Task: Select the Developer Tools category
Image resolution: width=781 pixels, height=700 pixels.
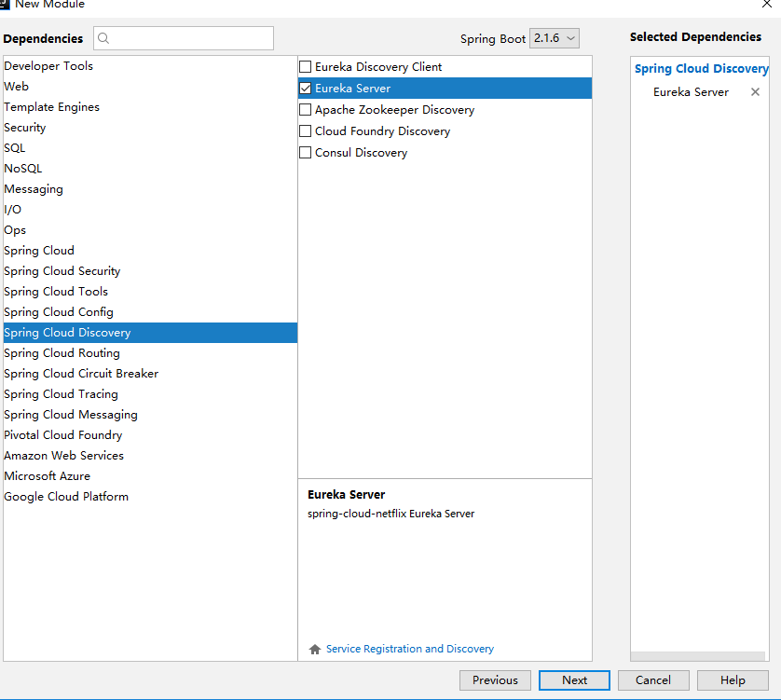Action: 150,66
